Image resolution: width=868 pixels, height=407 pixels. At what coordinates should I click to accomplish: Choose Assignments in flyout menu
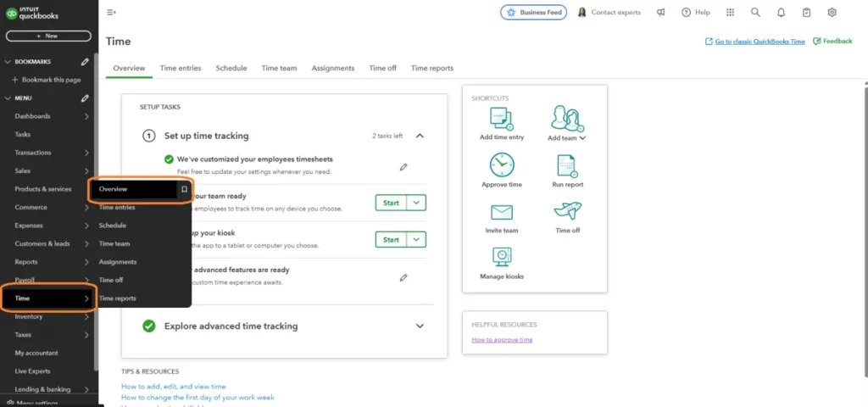(x=117, y=262)
